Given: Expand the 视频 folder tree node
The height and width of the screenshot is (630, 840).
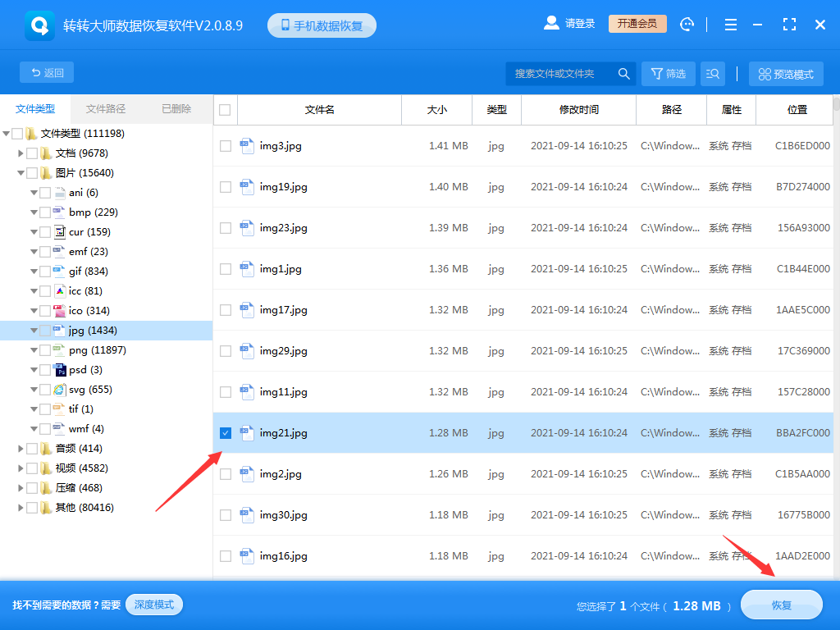Looking at the screenshot, I should [21, 468].
